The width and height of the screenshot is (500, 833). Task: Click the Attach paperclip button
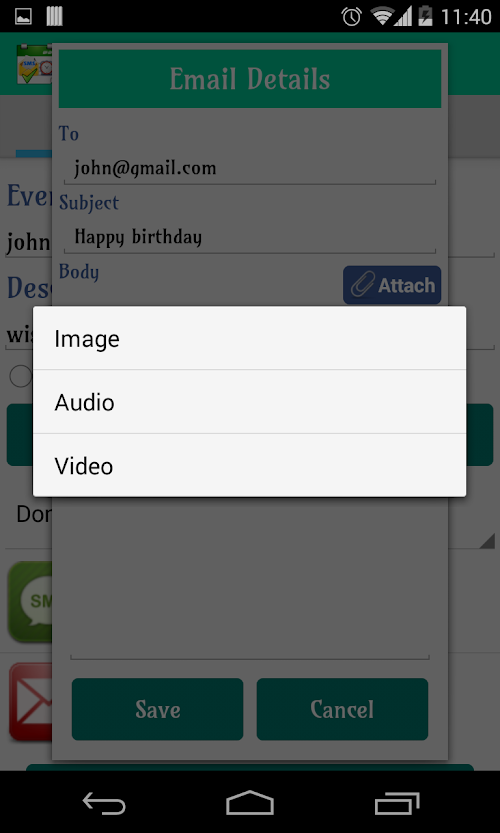tap(392, 285)
